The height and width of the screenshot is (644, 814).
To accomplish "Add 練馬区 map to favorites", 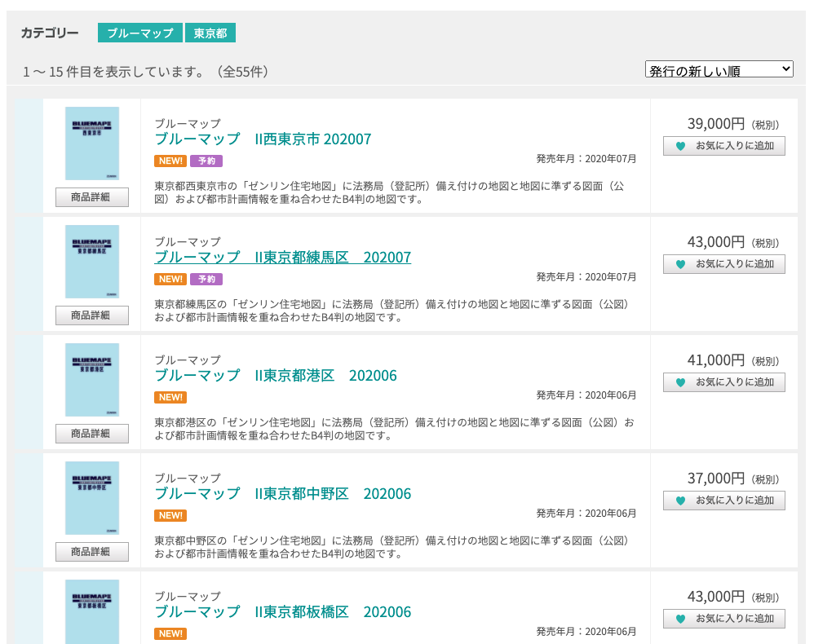I will click(x=724, y=264).
